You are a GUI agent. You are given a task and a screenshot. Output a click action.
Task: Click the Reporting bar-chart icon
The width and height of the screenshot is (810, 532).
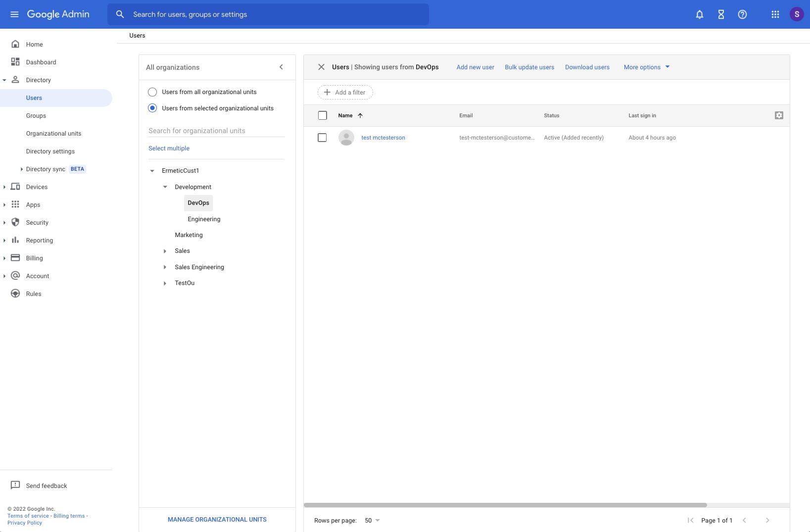click(x=15, y=240)
